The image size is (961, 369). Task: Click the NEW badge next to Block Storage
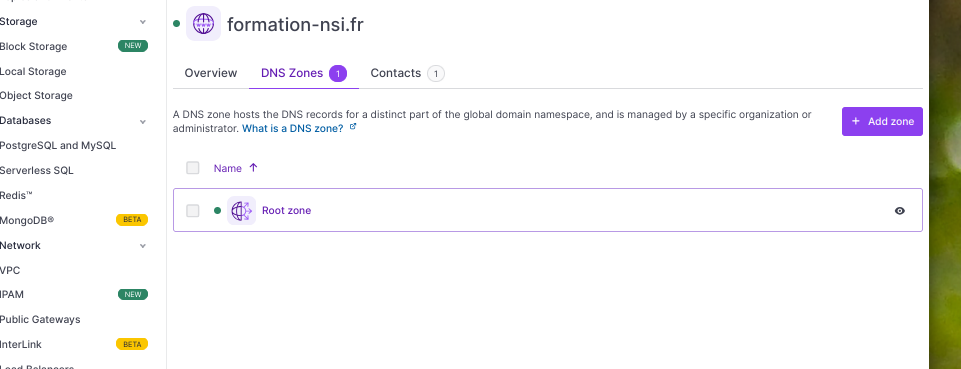(x=133, y=46)
